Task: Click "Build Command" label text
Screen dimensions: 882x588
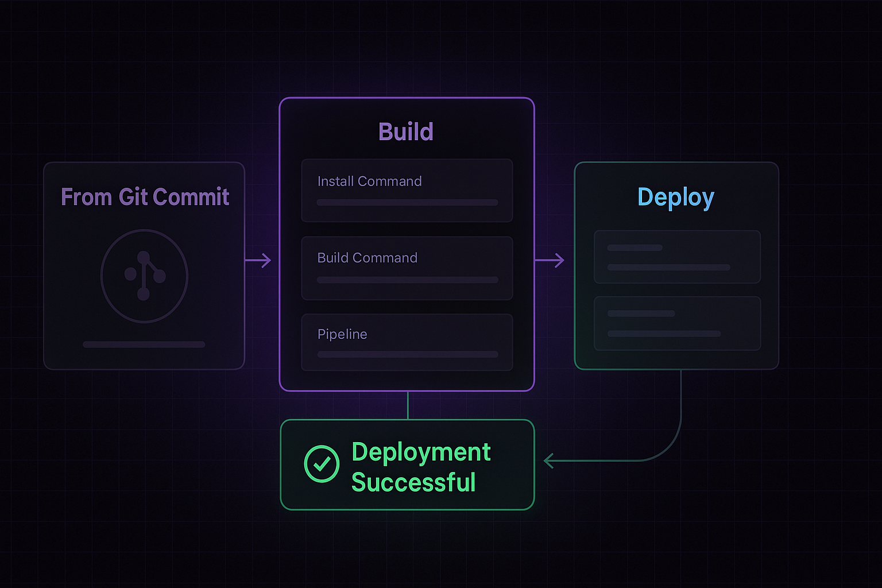Action: click(367, 258)
